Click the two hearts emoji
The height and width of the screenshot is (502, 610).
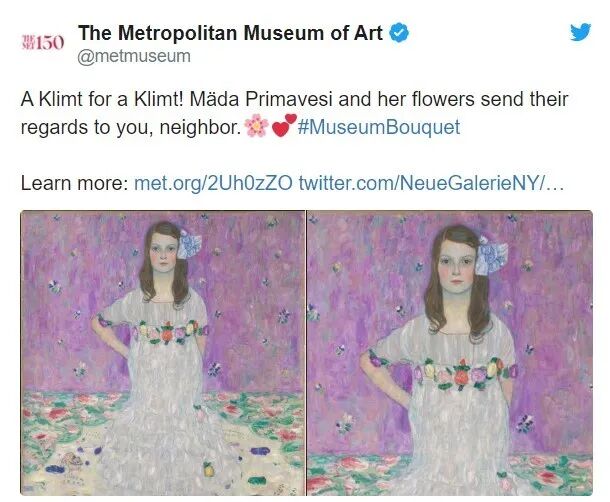click(284, 125)
